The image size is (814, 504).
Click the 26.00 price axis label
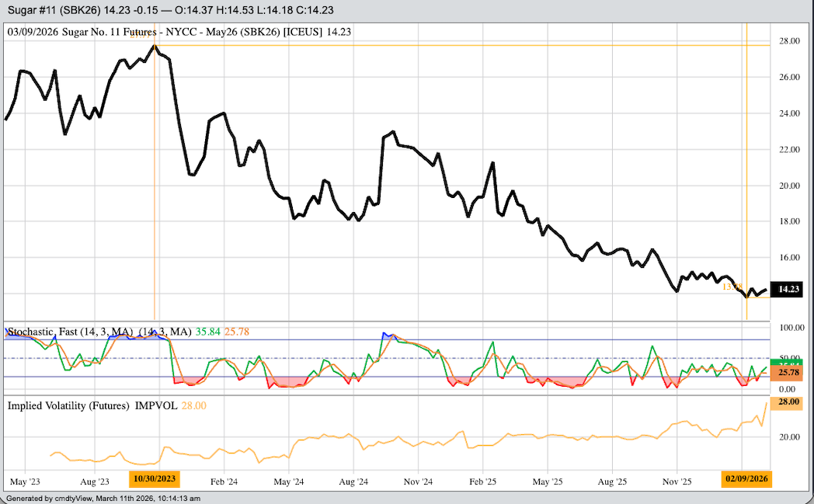pos(789,78)
